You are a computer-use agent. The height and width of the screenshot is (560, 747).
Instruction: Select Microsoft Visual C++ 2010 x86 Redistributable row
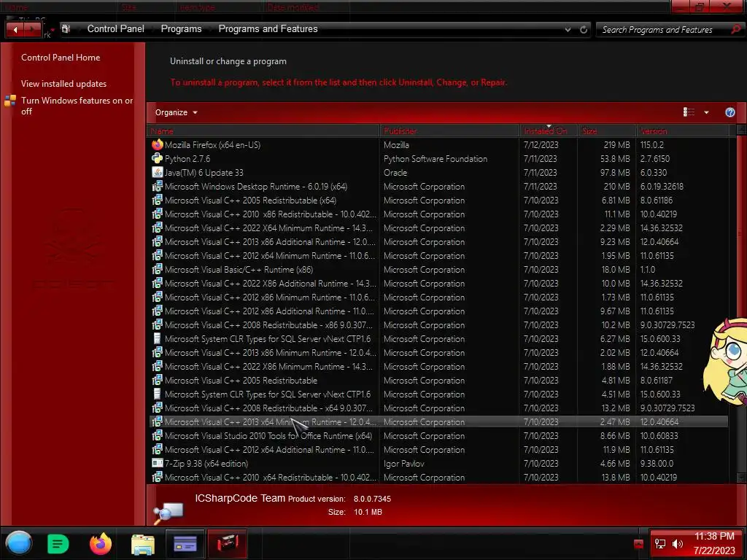438,214
